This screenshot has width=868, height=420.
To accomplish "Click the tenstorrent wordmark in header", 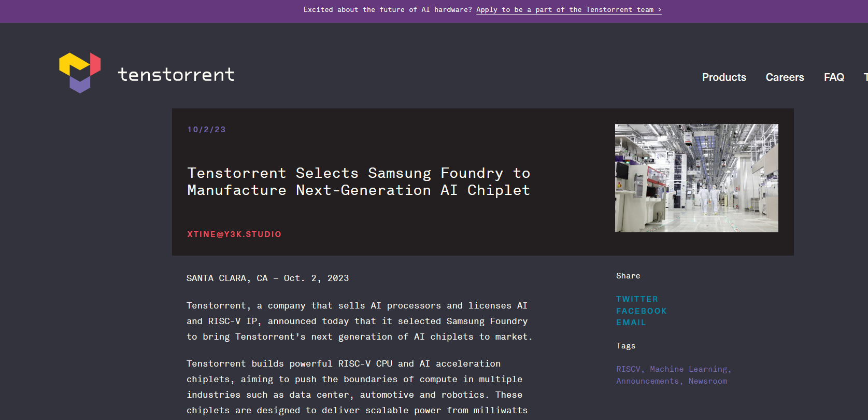I will click(176, 75).
